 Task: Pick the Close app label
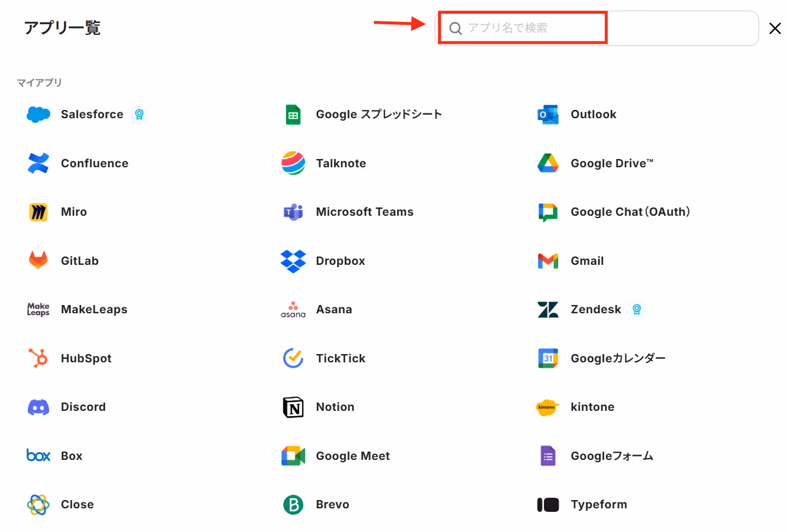tap(77, 504)
